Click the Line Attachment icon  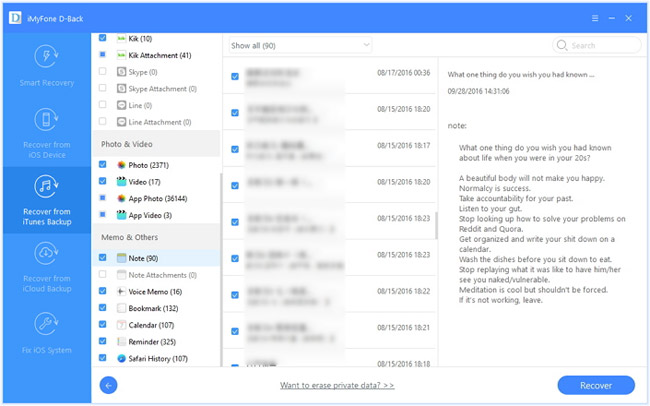point(121,122)
